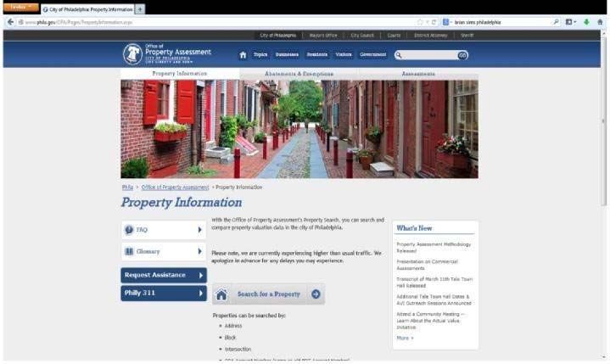The image size is (610, 364).
Task: Bookmark this page with the star icon
Action: tap(419, 22)
